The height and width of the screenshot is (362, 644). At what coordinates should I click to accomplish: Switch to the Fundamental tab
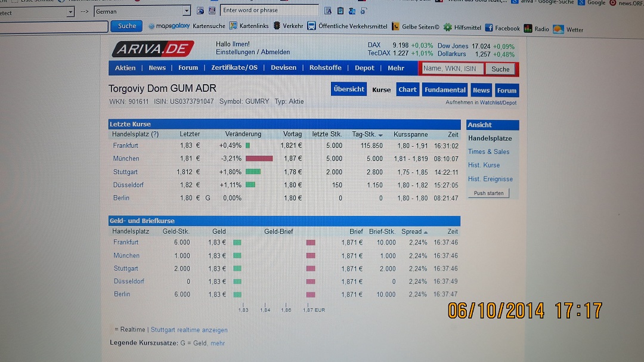tap(445, 90)
